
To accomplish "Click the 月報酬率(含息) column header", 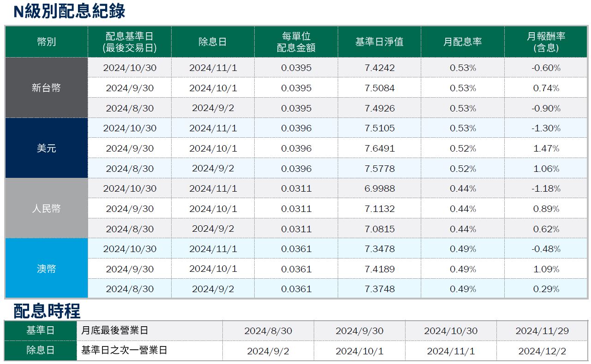I will pyautogui.click(x=546, y=42).
